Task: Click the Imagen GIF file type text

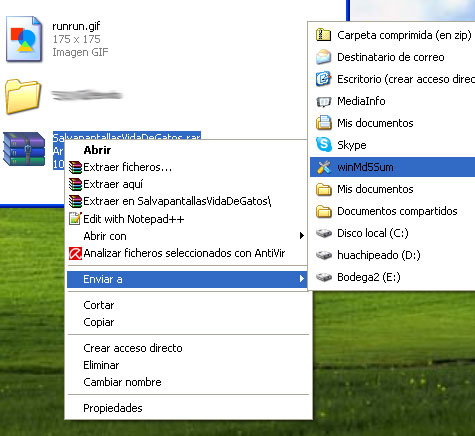Action: tap(80, 52)
